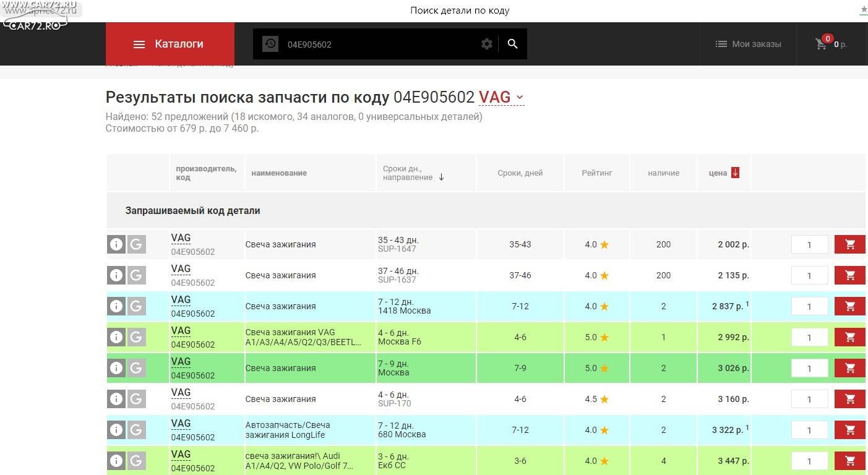The height and width of the screenshot is (475, 868).
Task: Click quantity field for 3 447 р. offer
Action: coord(809,461)
